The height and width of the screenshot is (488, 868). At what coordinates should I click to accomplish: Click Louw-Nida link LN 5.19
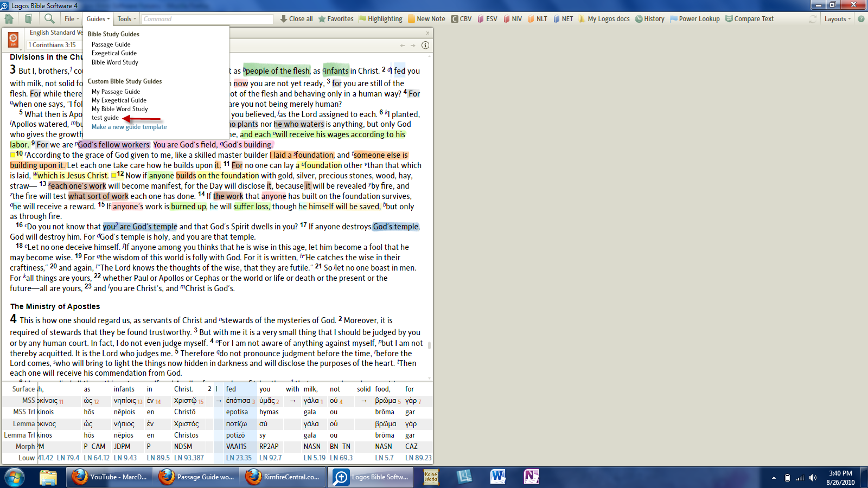tap(315, 458)
